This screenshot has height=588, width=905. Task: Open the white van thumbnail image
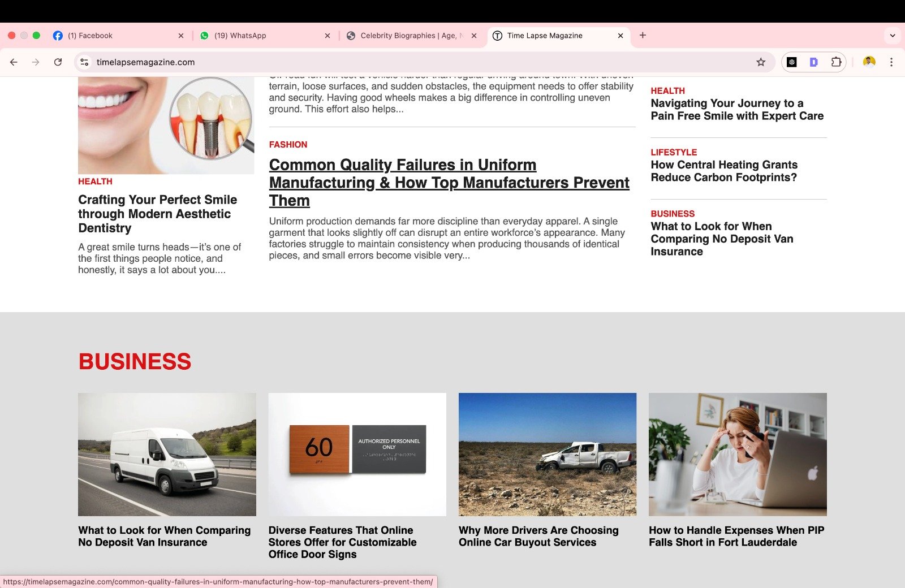[x=167, y=454]
